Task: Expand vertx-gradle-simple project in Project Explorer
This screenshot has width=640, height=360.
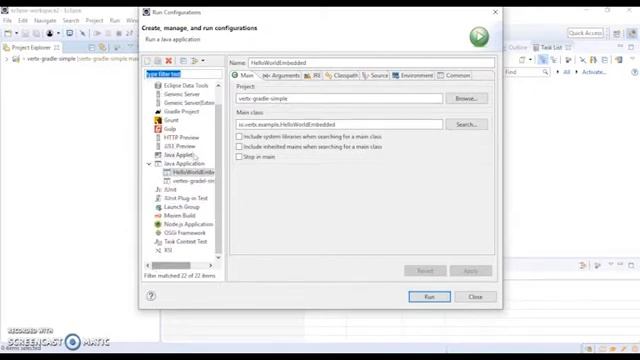Action: point(6,59)
